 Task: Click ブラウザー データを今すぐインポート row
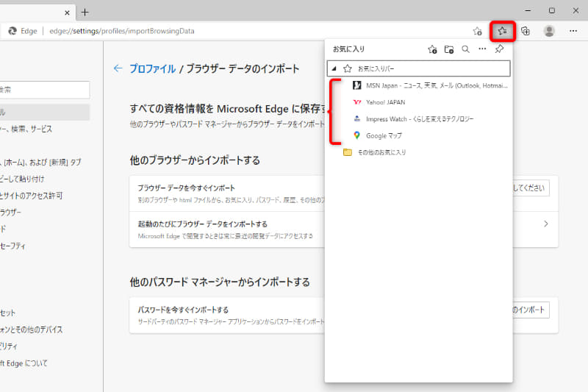pos(227,193)
